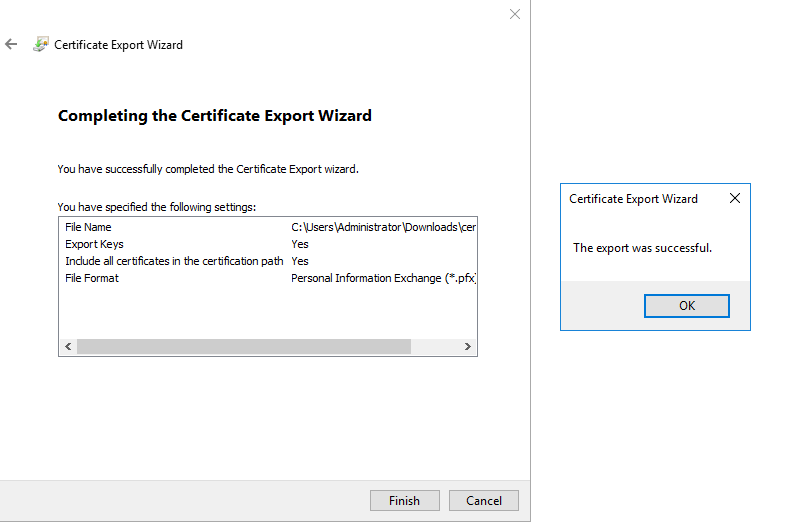Click the settings list right scroll arrow
807x522 pixels.
467,346
